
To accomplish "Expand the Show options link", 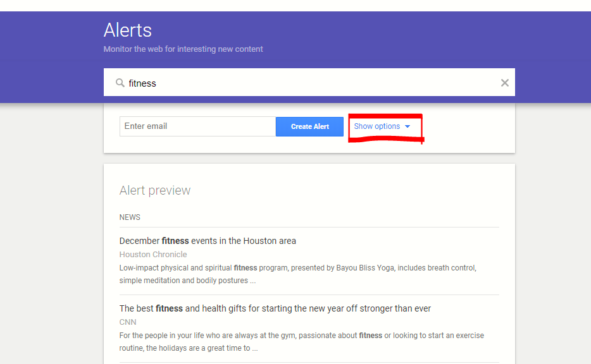I will point(376,126).
